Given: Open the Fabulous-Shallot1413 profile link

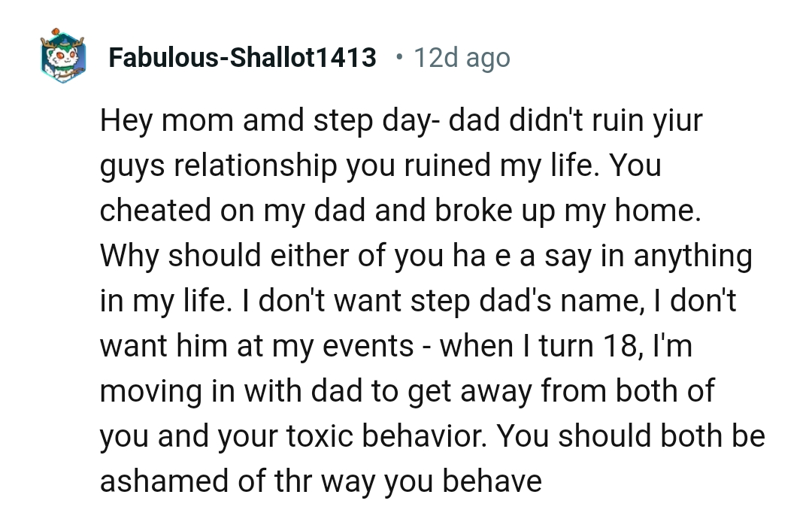Looking at the screenshot, I should [x=242, y=58].
